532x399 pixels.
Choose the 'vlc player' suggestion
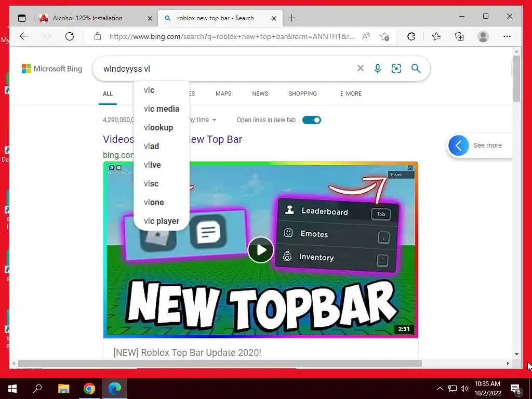click(x=162, y=221)
